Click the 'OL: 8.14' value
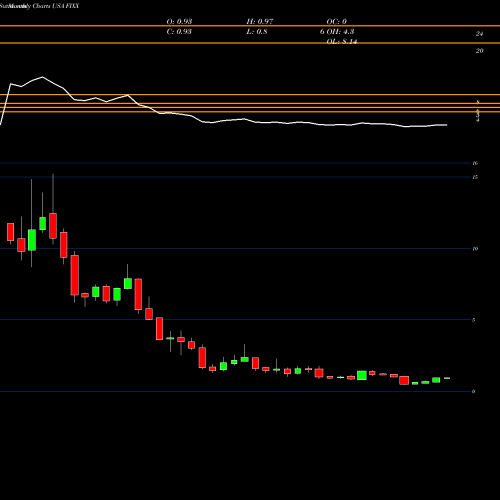500x500 pixels. click(342, 41)
